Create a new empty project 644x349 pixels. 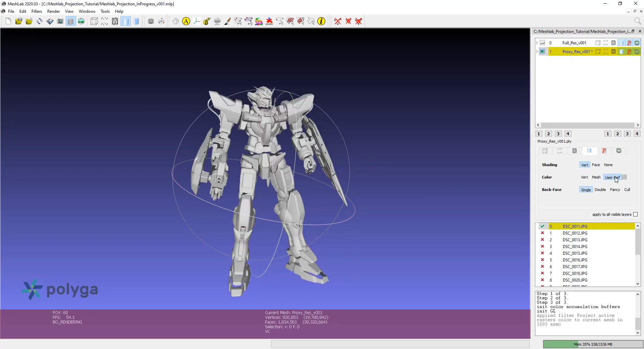click(8, 21)
